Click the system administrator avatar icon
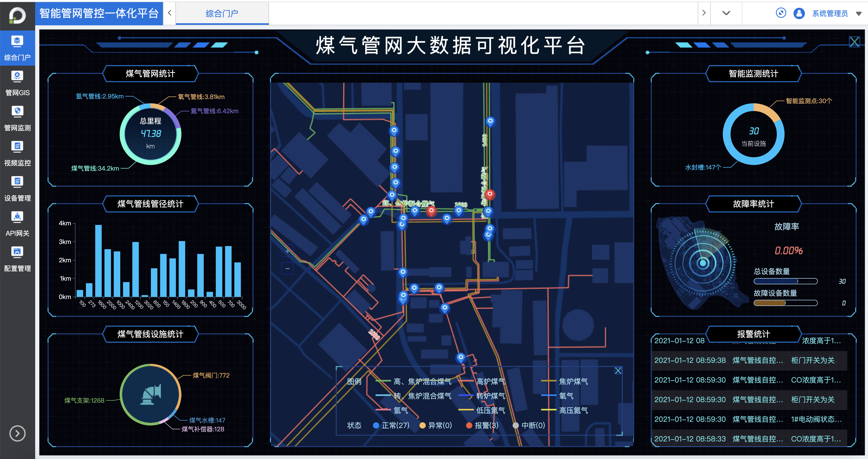Viewport: 868px width, 459px height. pos(799,13)
